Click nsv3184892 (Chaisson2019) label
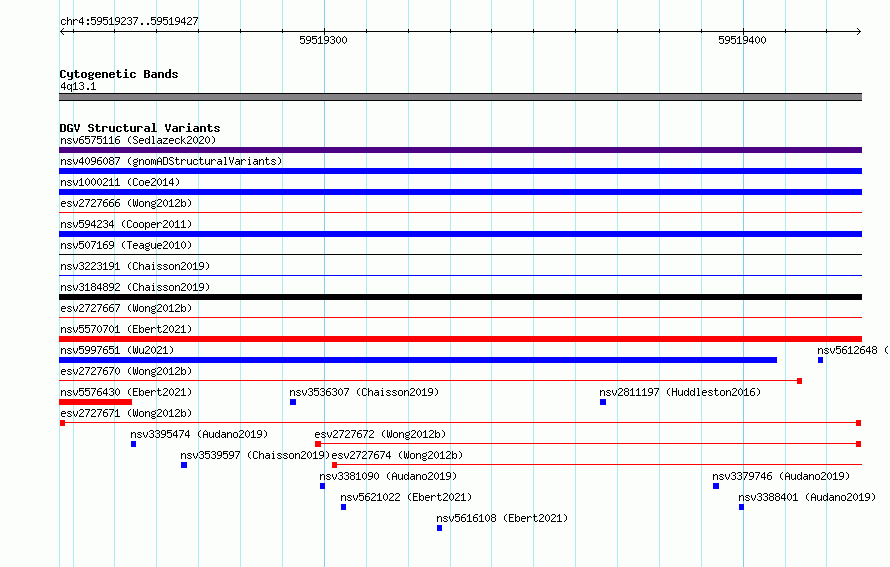 pyautogui.click(x=135, y=287)
